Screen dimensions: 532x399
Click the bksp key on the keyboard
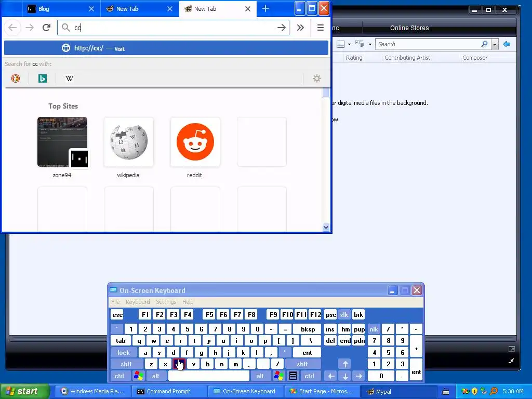point(308,329)
